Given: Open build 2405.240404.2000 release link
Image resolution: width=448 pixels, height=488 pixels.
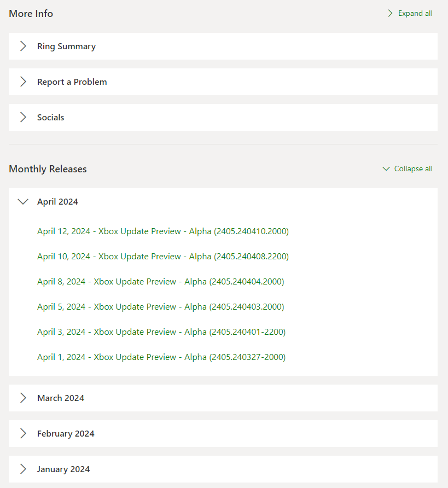Looking at the screenshot, I should click(x=160, y=282).
